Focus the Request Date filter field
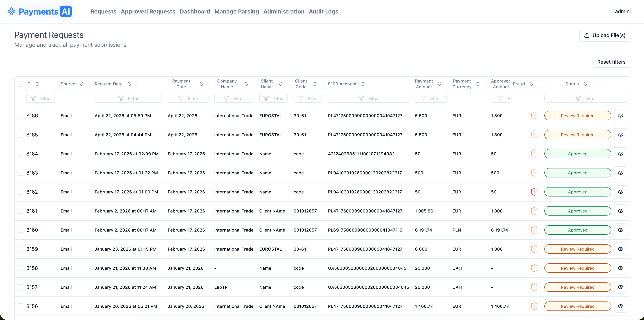 (128, 98)
